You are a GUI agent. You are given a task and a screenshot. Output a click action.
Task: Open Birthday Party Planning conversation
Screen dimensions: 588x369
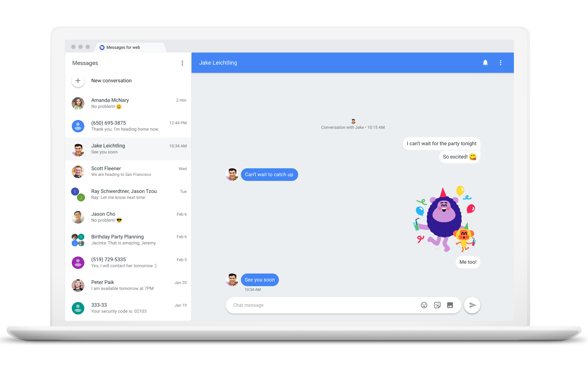point(128,240)
